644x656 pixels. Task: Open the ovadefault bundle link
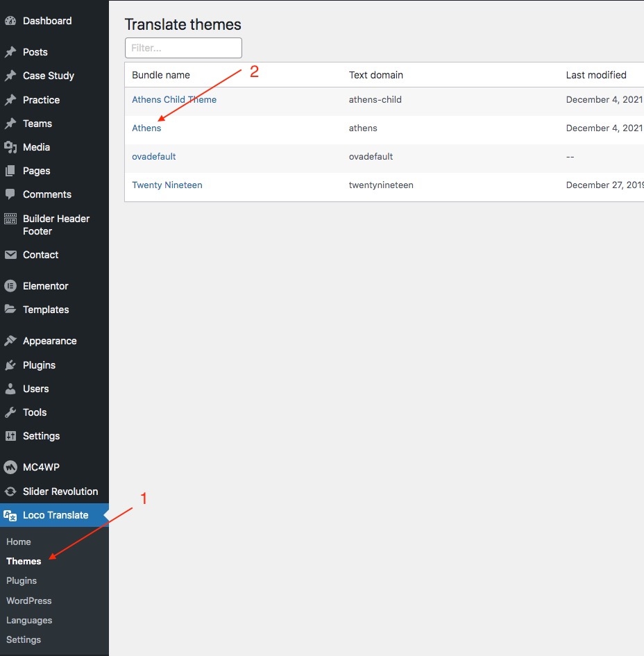[154, 156]
